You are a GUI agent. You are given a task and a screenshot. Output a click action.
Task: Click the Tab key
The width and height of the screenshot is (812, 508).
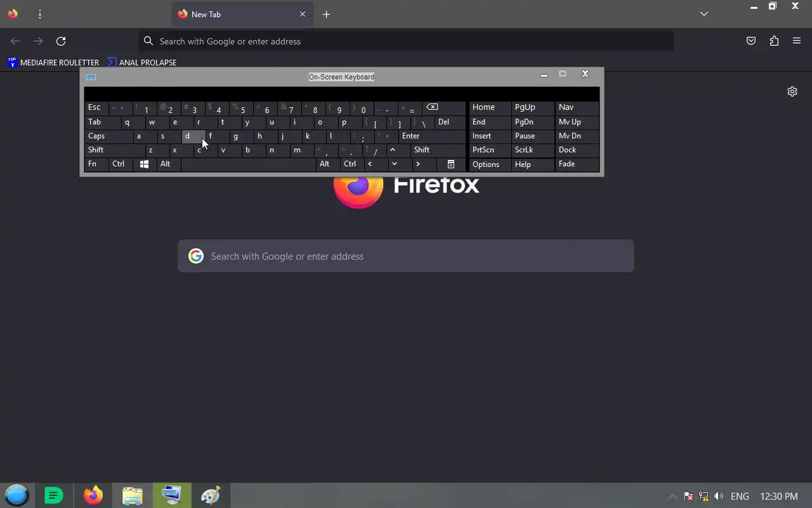click(102, 122)
